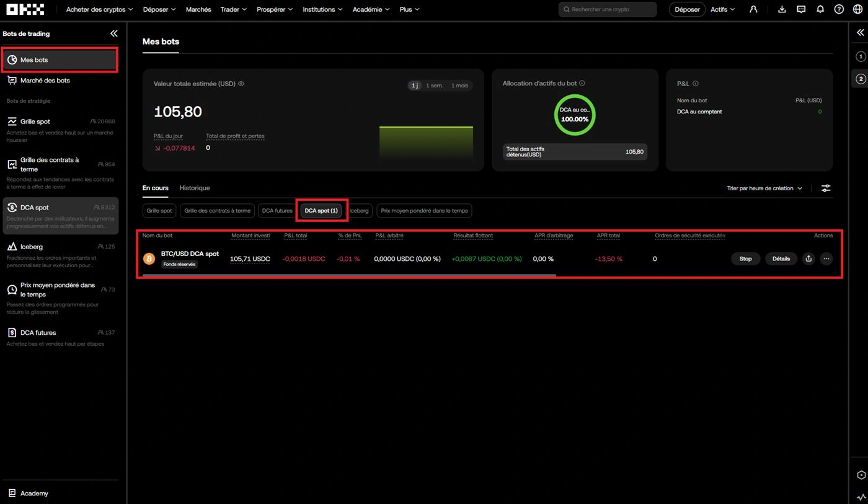The image size is (868, 504).
Task: Click the estimated value area chart
Action: (426, 143)
